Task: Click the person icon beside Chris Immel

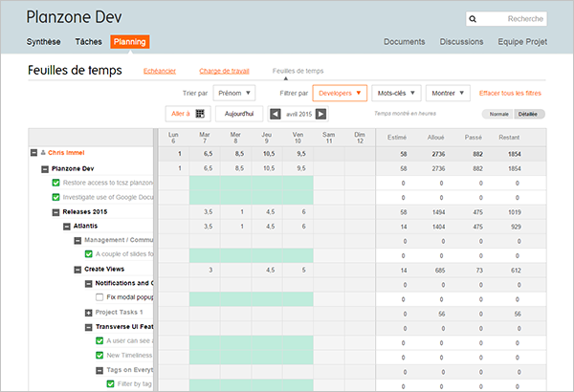Action: pyautogui.click(x=43, y=153)
